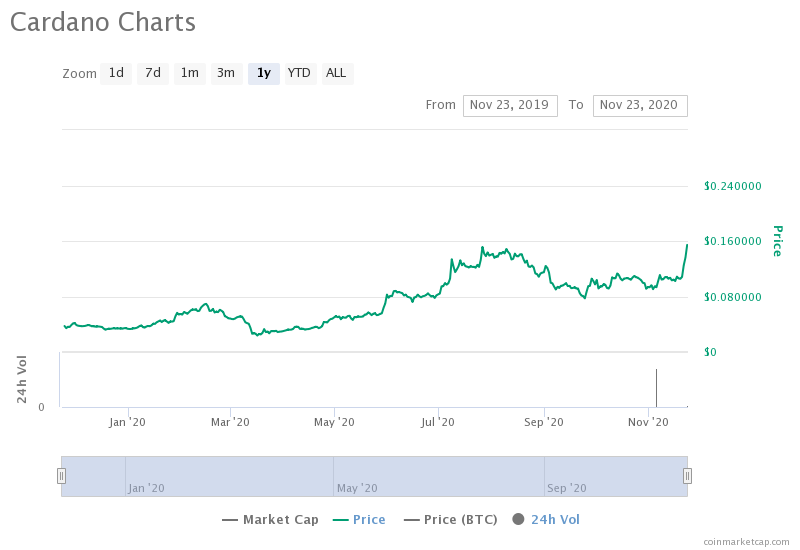The width and height of the screenshot is (800, 550).
Task: Show ALL historical data range
Action: coord(336,73)
